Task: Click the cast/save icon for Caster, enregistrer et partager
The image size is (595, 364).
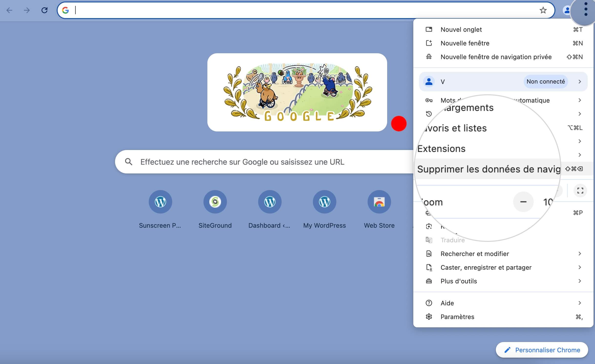Action: [x=429, y=268]
